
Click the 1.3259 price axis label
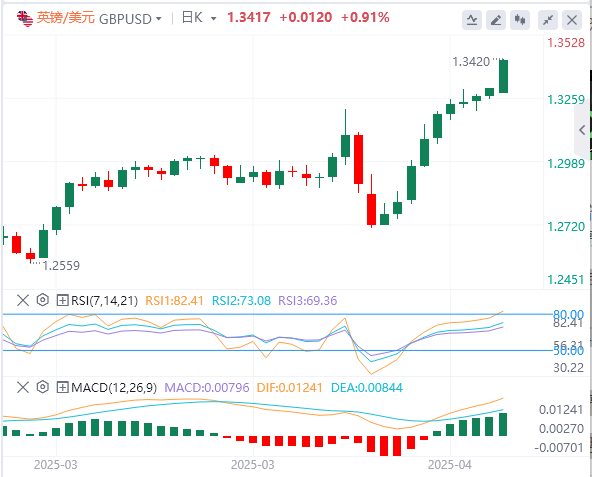[566, 100]
